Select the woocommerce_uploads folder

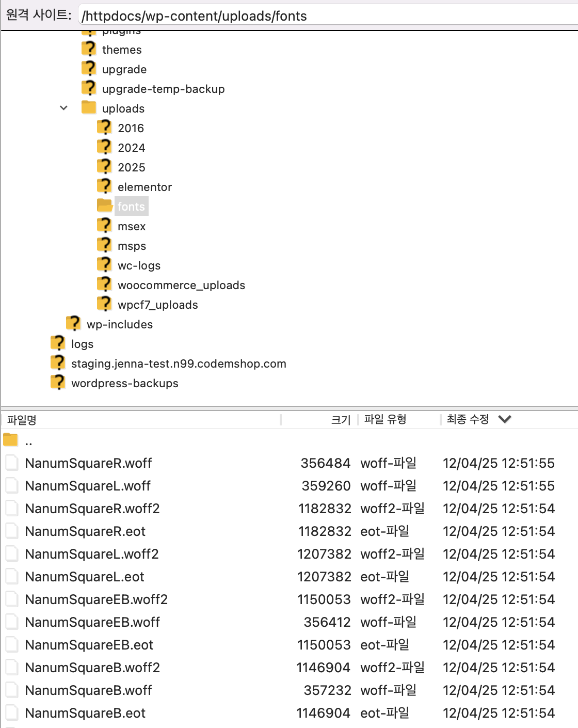(x=181, y=285)
